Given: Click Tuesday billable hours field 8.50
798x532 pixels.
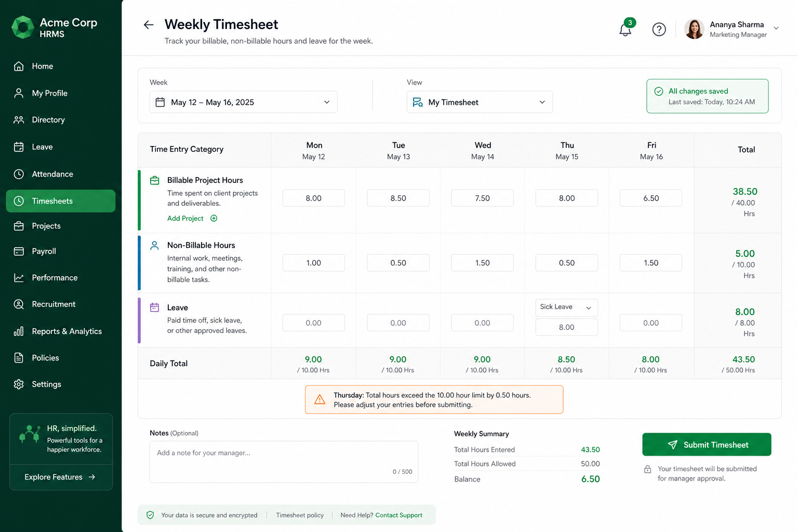Looking at the screenshot, I should pyautogui.click(x=398, y=198).
